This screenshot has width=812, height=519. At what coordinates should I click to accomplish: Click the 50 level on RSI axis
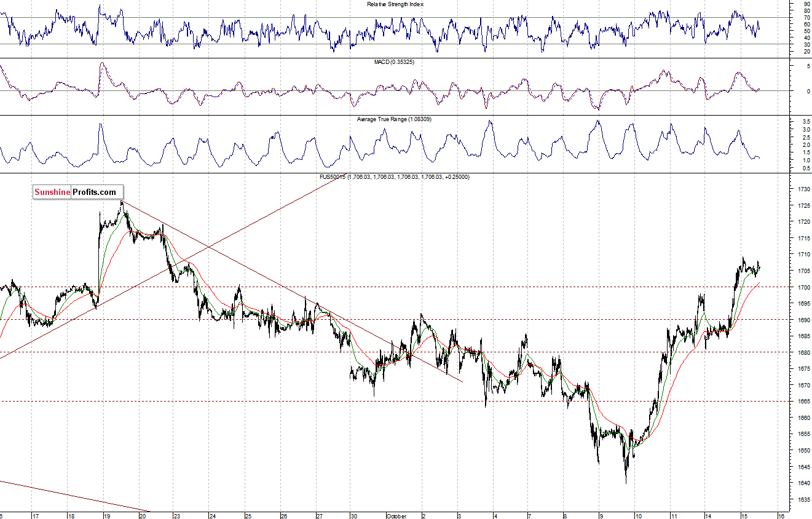tap(806, 31)
